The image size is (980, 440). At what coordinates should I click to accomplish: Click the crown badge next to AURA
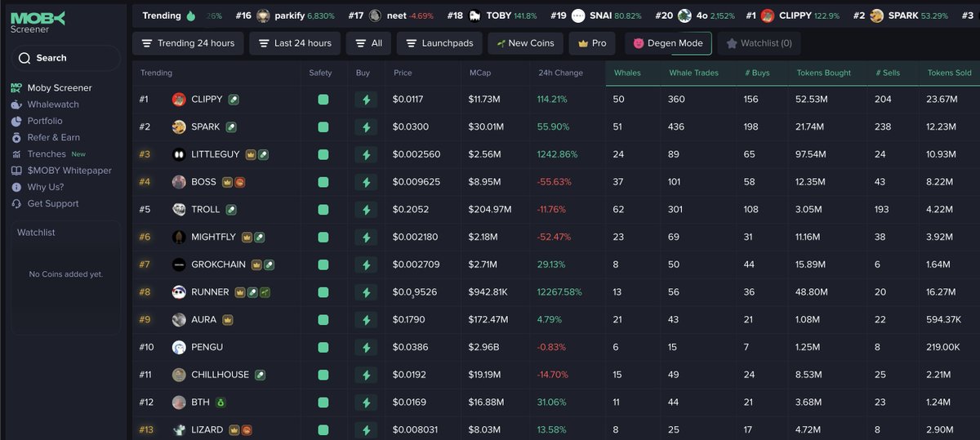pos(227,320)
